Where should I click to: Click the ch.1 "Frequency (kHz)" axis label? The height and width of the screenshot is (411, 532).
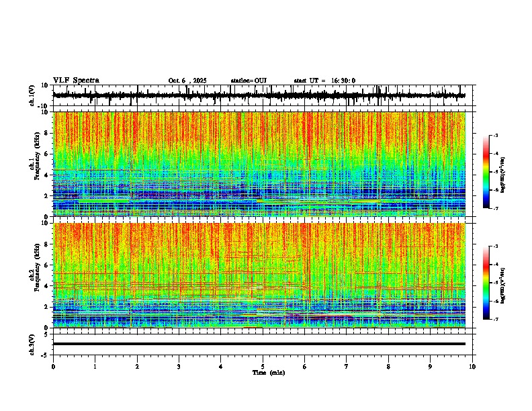click(x=37, y=156)
